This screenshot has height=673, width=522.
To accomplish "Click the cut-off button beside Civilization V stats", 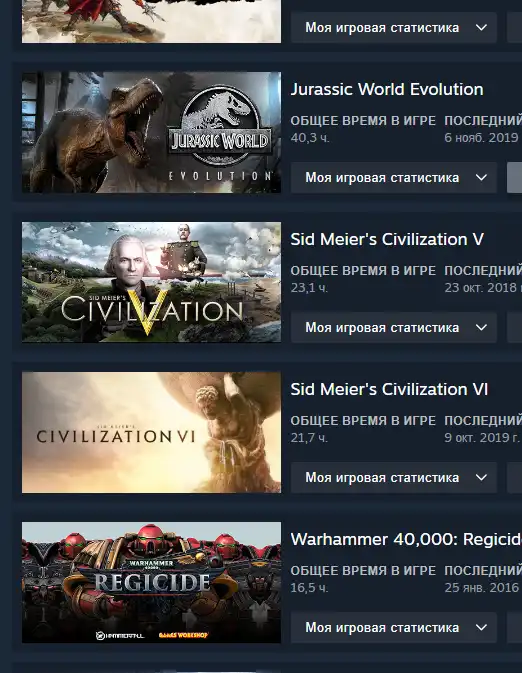I will click(x=515, y=327).
